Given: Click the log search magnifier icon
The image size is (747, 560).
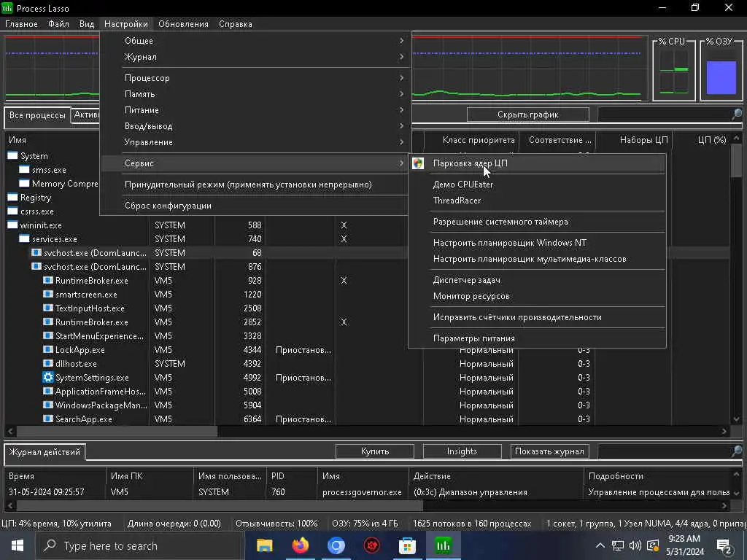Looking at the screenshot, I should (737, 451).
